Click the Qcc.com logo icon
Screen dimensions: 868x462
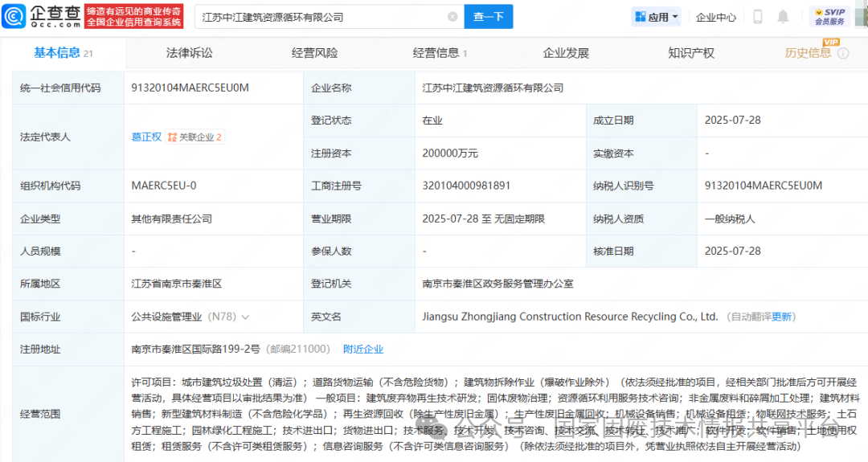(x=14, y=16)
